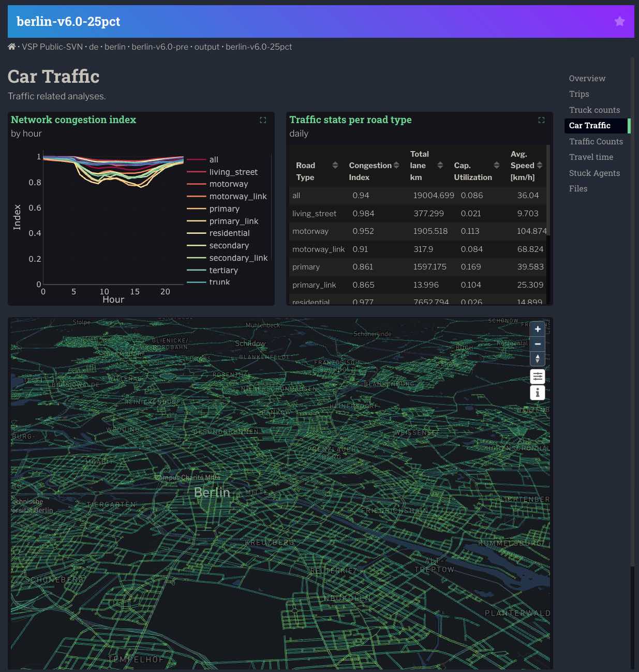Click the table's vertical scrollbar
The width and height of the screenshot is (639, 672).
pos(548,191)
